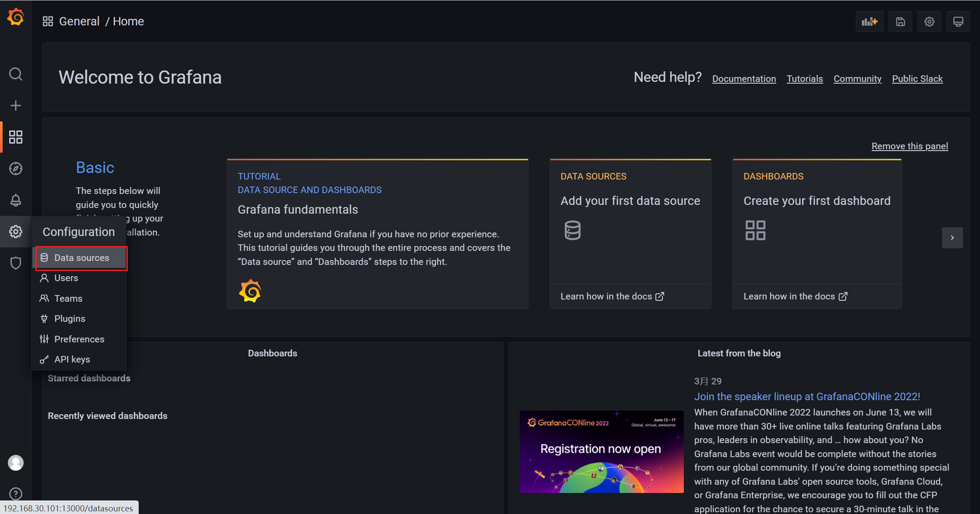Click Create your first dashboard

817,201
